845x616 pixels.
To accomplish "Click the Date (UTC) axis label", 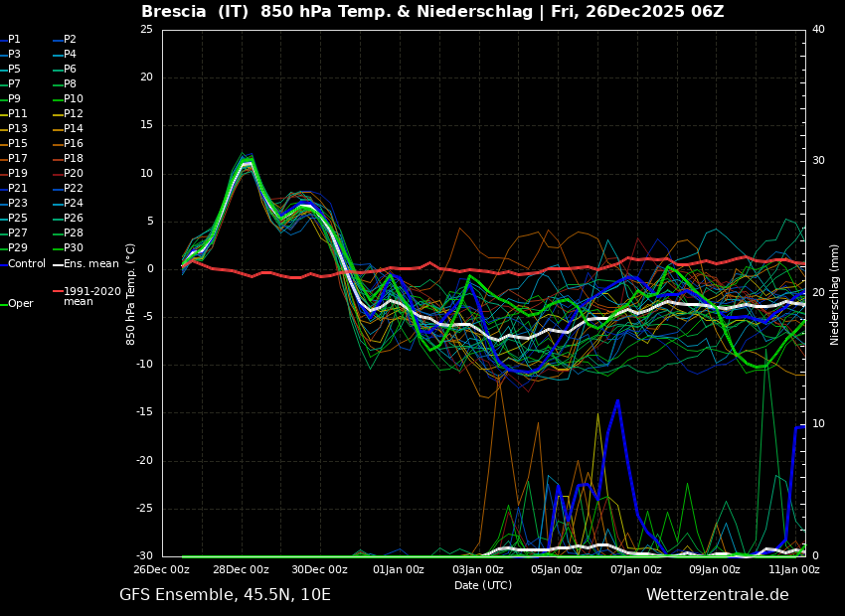I will click(x=483, y=585).
